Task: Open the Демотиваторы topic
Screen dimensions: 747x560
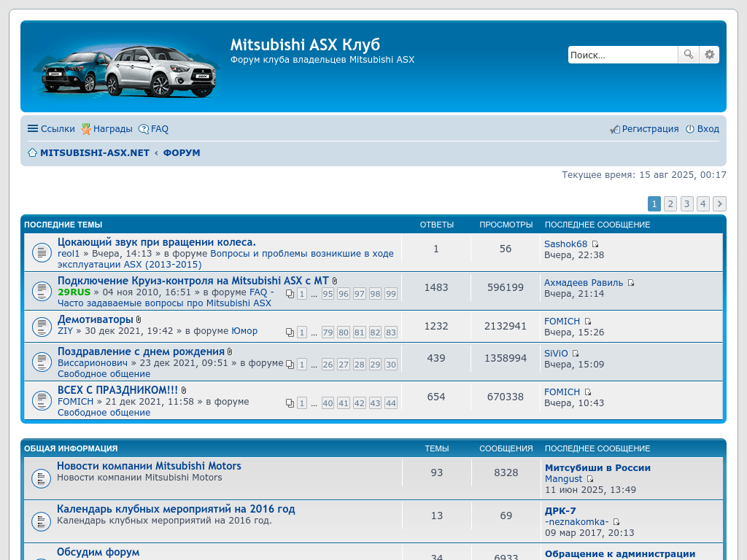Action: click(x=96, y=319)
